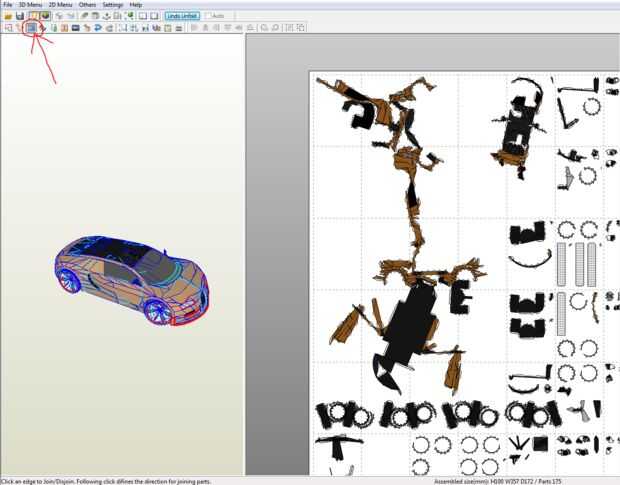Click the anchor-shaped icon in top toolbar

pyautogui.click(x=106, y=16)
